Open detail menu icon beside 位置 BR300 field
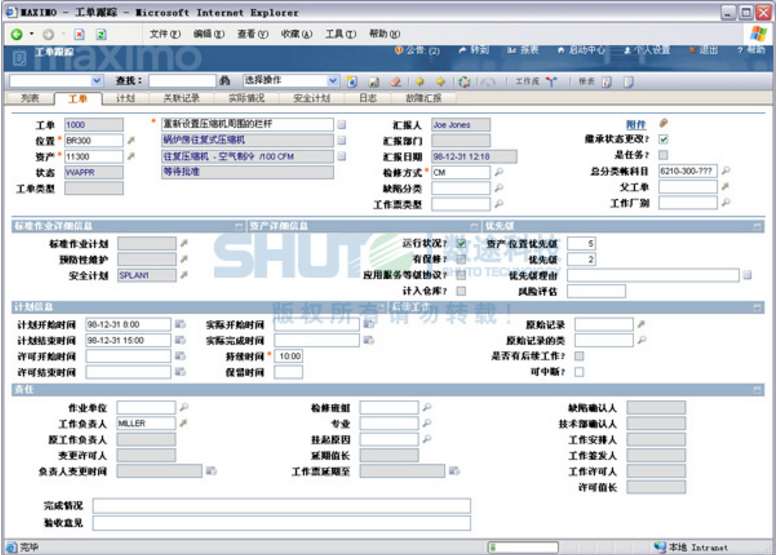This screenshot has height=555, width=777. tap(131, 141)
